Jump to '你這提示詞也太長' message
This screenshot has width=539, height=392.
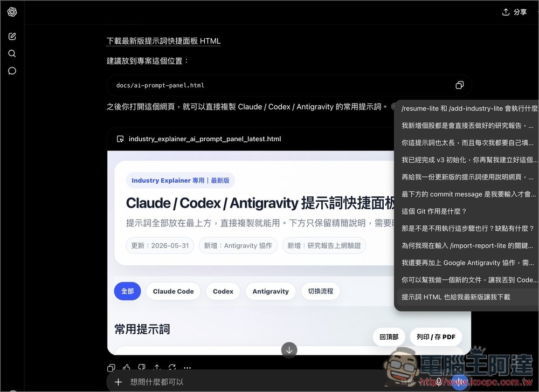[x=468, y=143]
